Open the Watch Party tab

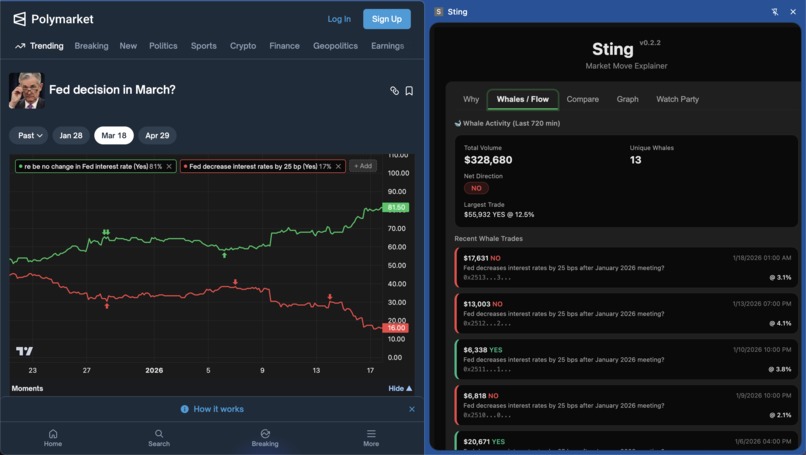pos(677,99)
